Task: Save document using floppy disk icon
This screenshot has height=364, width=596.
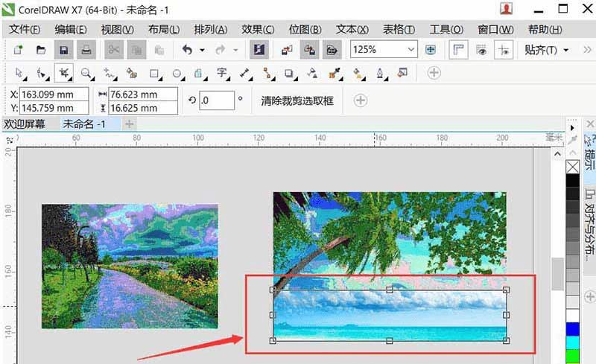Action: [x=64, y=50]
